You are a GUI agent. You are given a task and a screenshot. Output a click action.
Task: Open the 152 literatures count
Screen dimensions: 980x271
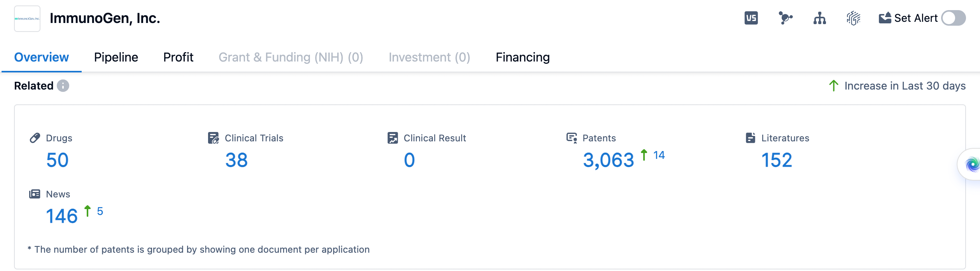point(777,160)
